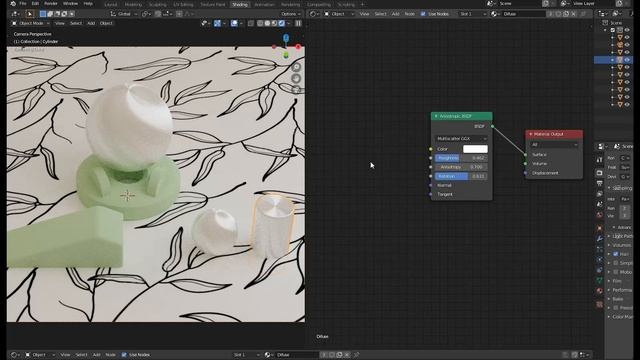This screenshot has height=360, width=640.
Task: Open viewport Object menu
Action: 106,23
